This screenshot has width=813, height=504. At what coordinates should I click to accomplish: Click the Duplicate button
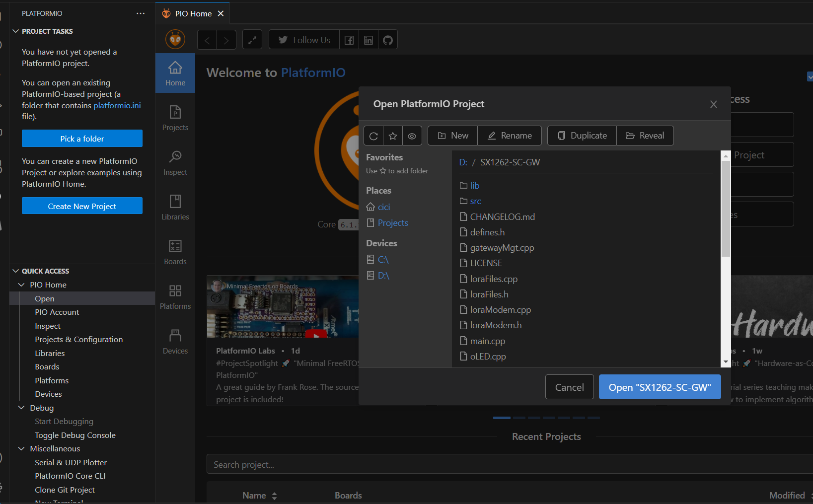(582, 136)
